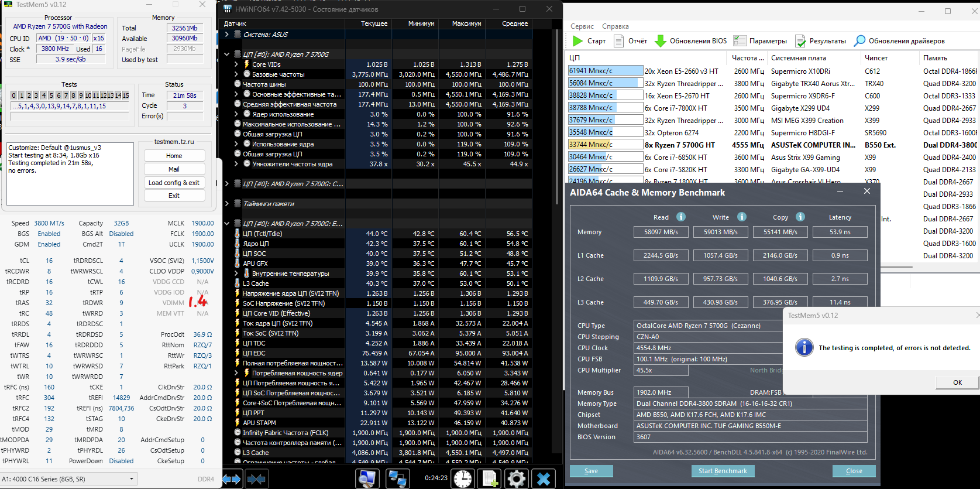Image resolution: width=980 pixels, height=489 pixels.
Task: Select the 8x Ryzen 7 5700G HT result row
Action: 772,145
